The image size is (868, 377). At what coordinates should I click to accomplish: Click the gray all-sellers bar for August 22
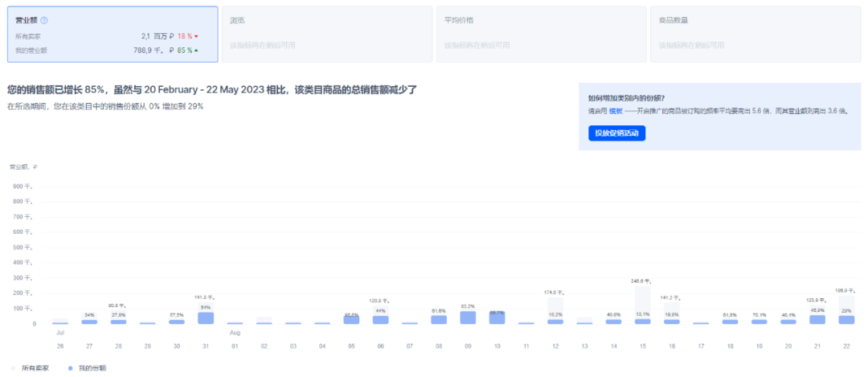[846, 305]
